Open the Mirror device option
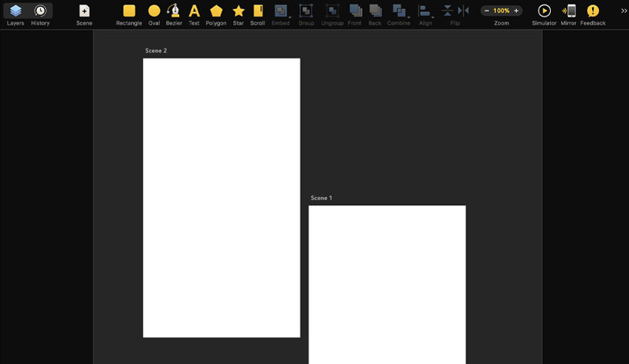The width and height of the screenshot is (629, 364). click(568, 15)
